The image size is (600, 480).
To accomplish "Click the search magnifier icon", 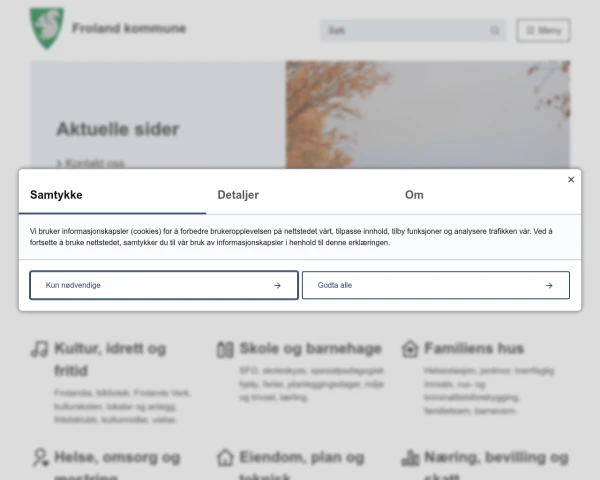I will tap(495, 30).
